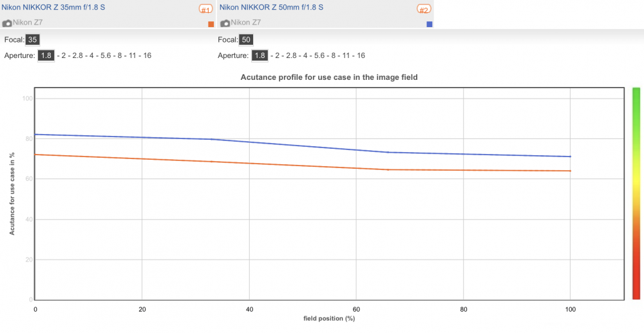Click the blue curve endpoint at field position 100

(x=570, y=157)
